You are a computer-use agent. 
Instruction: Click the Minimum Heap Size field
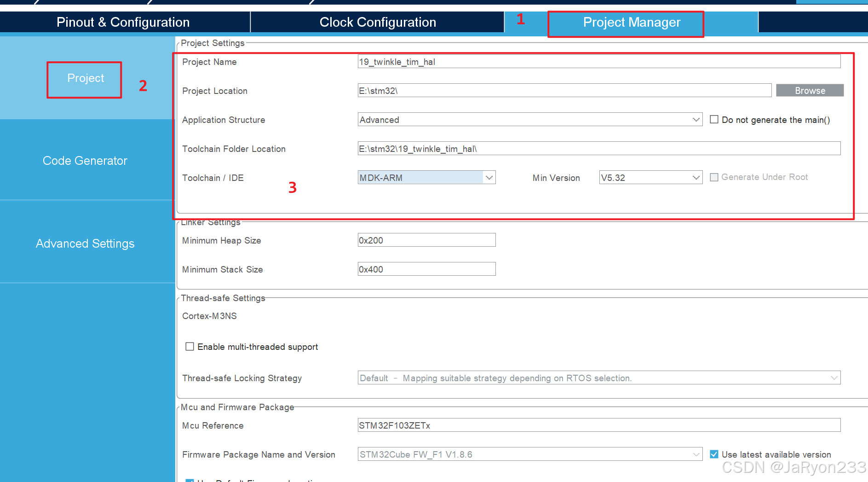tap(426, 240)
